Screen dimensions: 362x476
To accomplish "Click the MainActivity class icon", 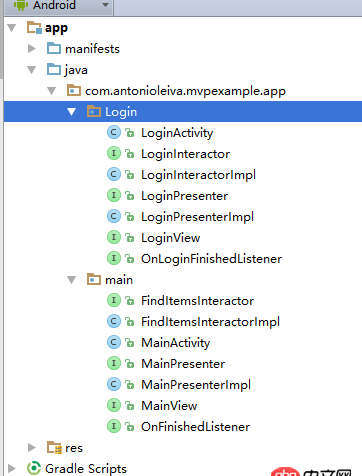I will coord(114,342).
